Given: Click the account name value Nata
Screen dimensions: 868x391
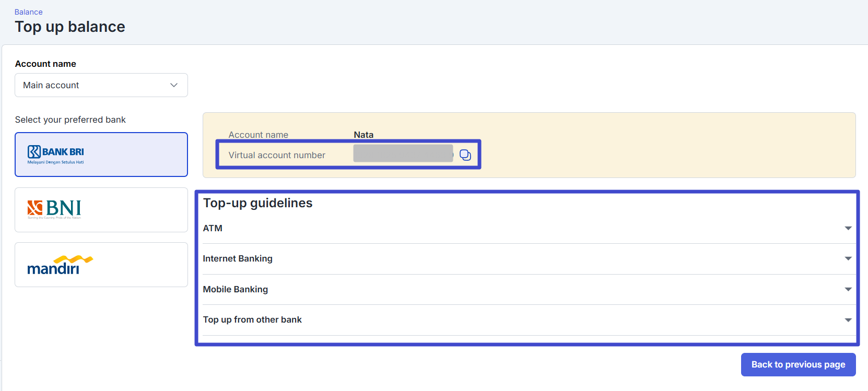Looking at the screenshot, I should 363,135.
